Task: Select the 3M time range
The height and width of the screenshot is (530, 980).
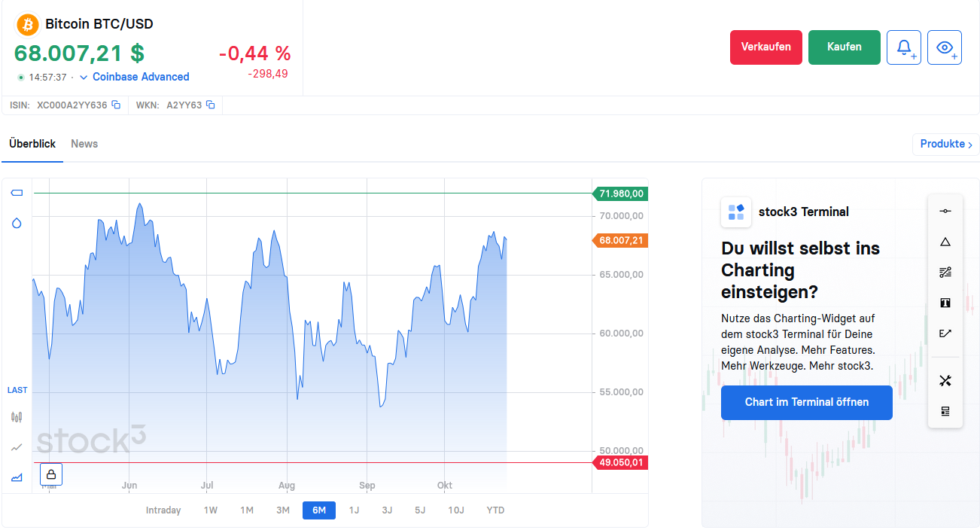Action: tap(283, 510)
